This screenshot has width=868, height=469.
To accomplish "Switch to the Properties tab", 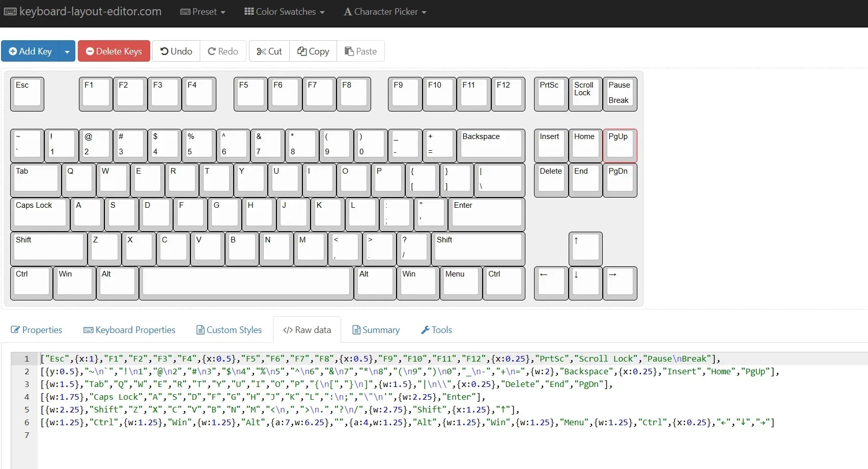I will (37, 330).
